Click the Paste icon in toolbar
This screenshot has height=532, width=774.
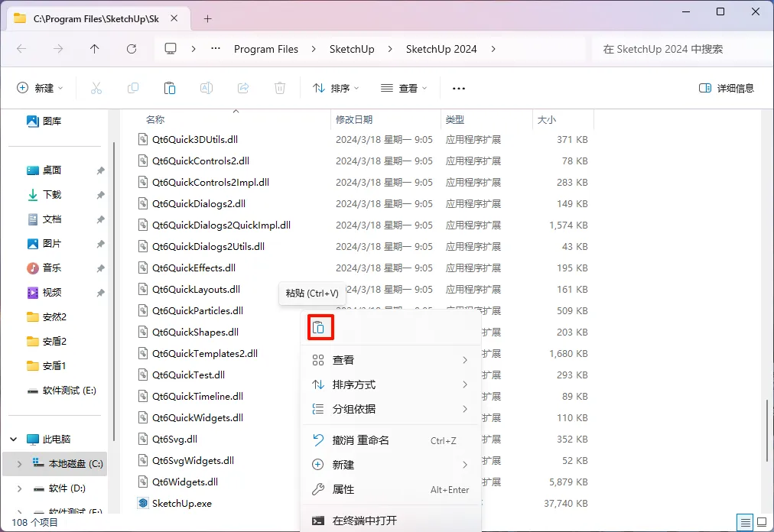click(170, 89)
